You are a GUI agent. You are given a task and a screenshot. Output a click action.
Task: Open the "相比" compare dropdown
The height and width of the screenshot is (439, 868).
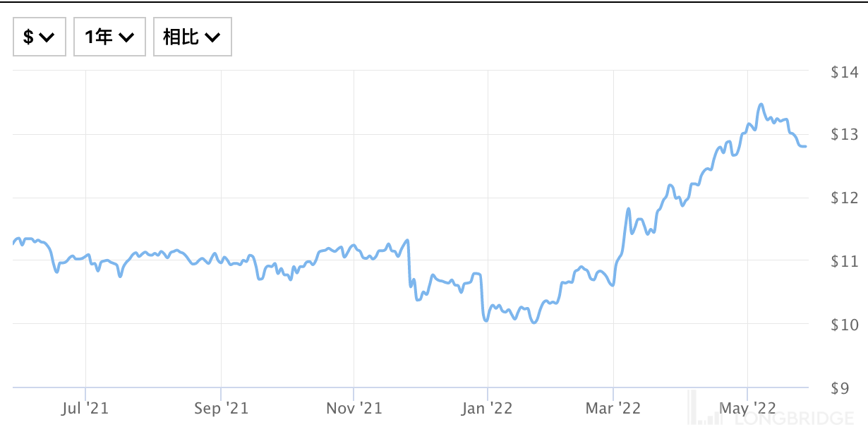pyautogui.click(x=192, y=37)
